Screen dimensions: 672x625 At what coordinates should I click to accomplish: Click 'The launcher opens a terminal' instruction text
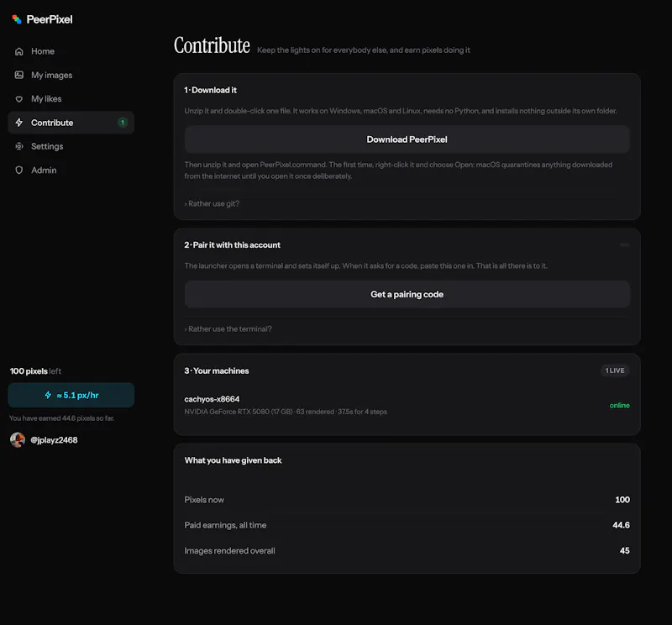(365, 265)
